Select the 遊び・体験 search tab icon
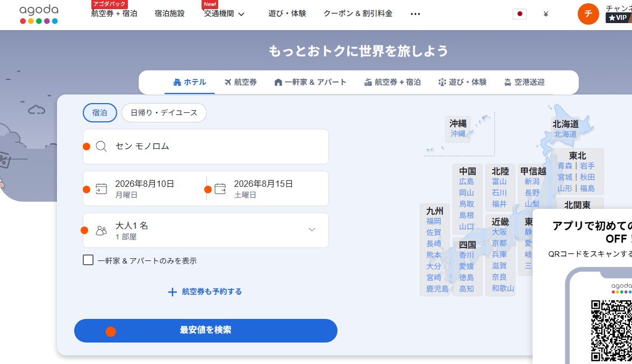632x364 pixels. tap(442, 82)
